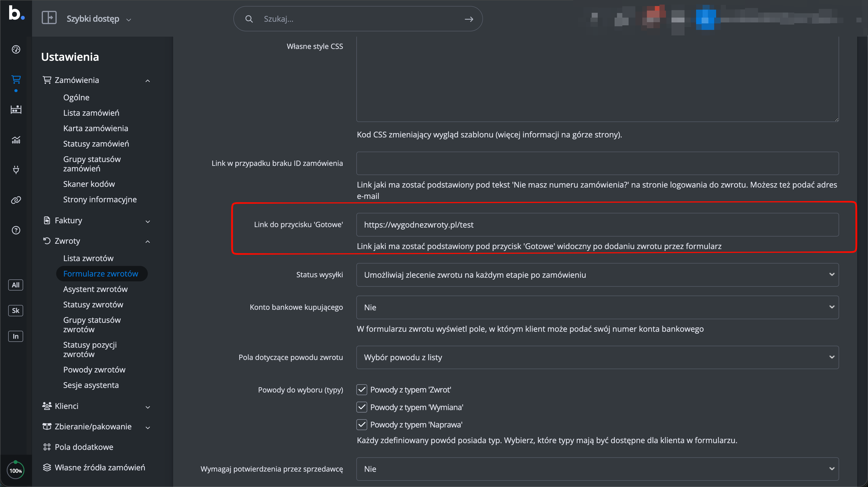Open the statistics chart icon
This screenshot has width=868, height=487.
pos(16,140)
